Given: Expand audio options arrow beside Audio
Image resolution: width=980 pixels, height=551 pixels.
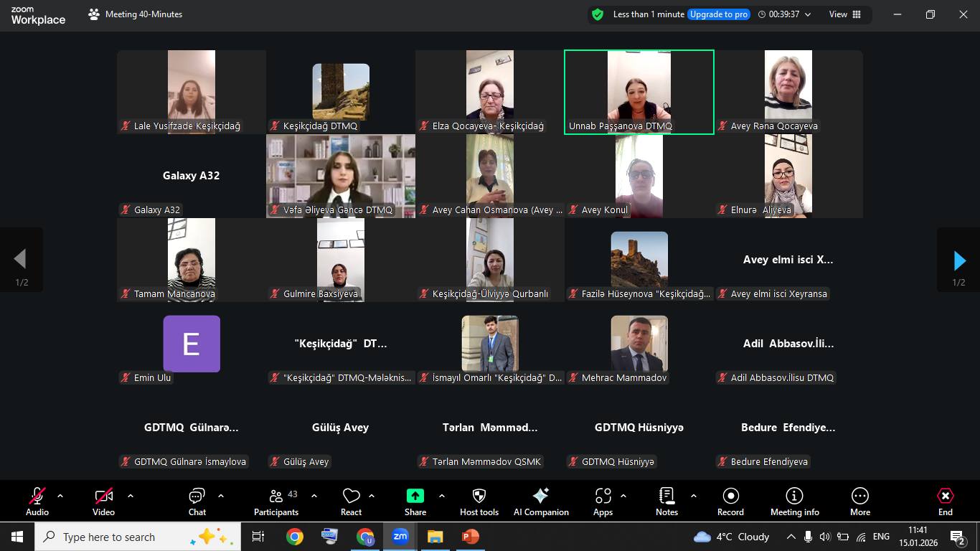Looking at the screenshot, I should coord(60,496).
